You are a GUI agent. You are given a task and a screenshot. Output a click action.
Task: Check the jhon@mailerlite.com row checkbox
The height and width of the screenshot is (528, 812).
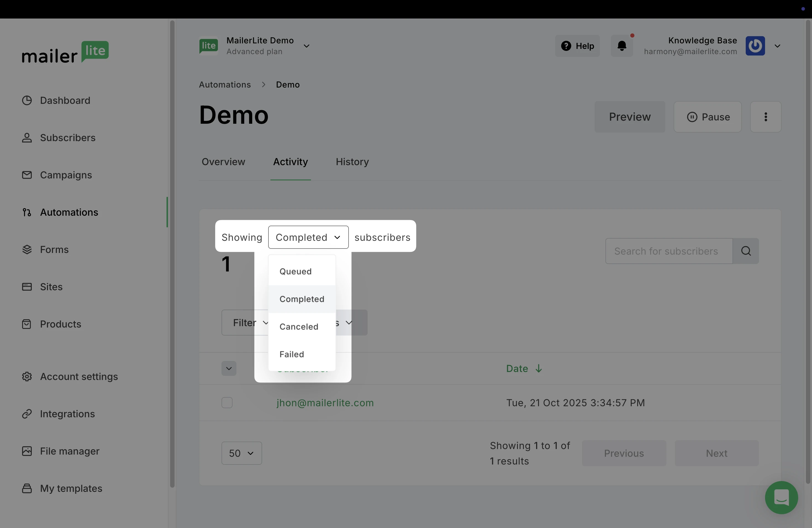tap(227, 403)
